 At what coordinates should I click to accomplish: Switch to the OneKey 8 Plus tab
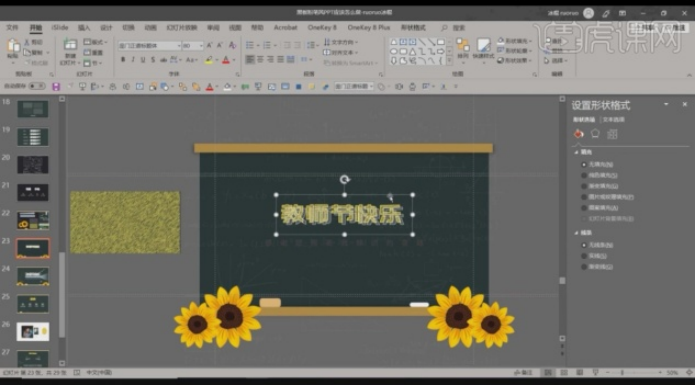[x=368, y=28]
